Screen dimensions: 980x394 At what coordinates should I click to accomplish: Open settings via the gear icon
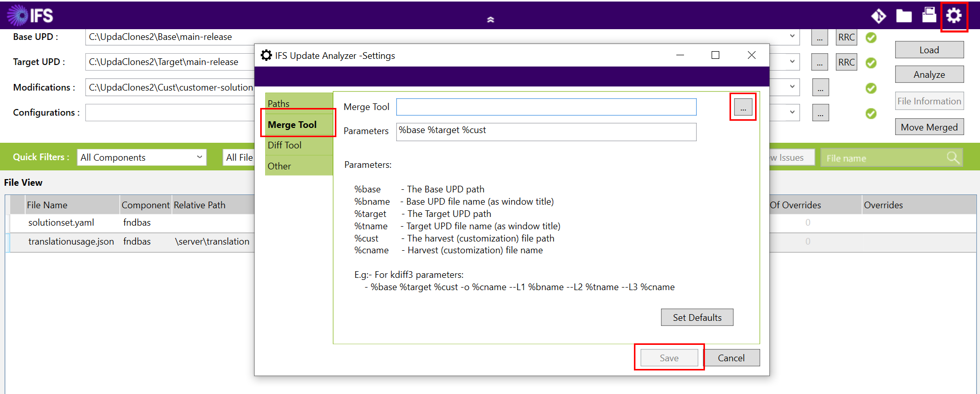click(953, 16)
